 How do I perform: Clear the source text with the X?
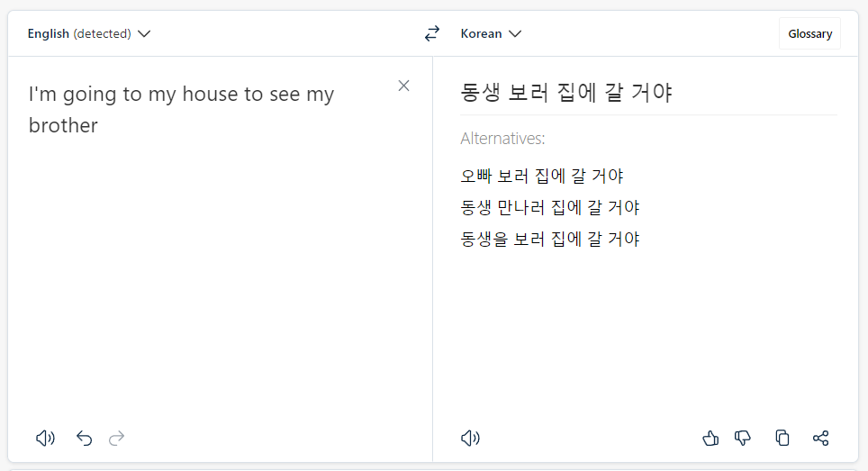click(403, 86)
